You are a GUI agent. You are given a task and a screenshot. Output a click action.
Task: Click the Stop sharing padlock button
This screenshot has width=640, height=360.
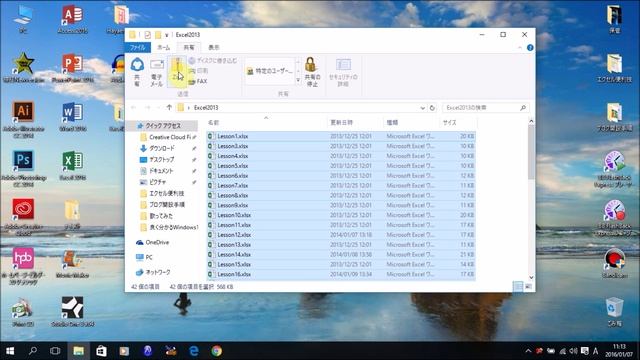312,72
